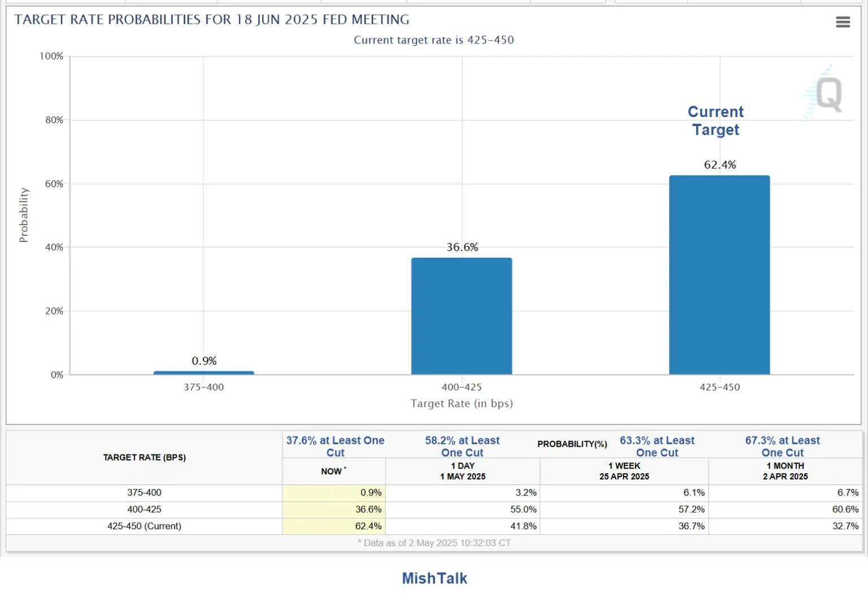
Task: Click the TARGET RATE (BPS) header cell
Action: pos(144,457)
